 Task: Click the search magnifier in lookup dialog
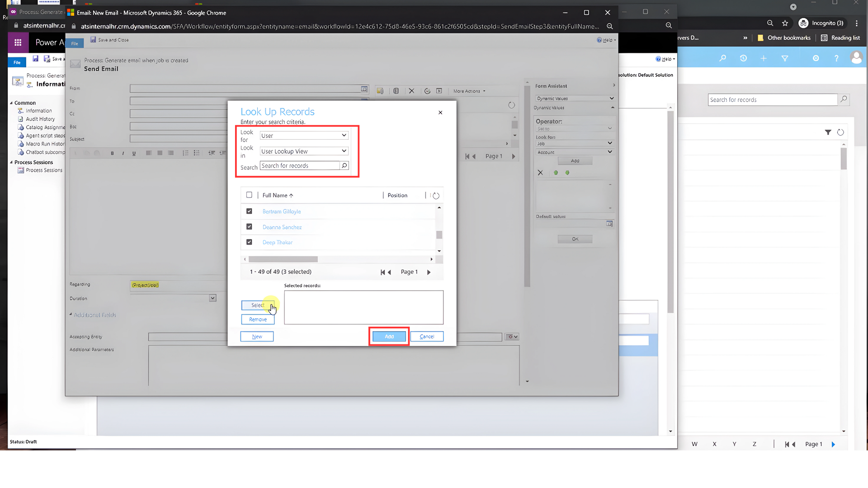click(x=344, y=166)
